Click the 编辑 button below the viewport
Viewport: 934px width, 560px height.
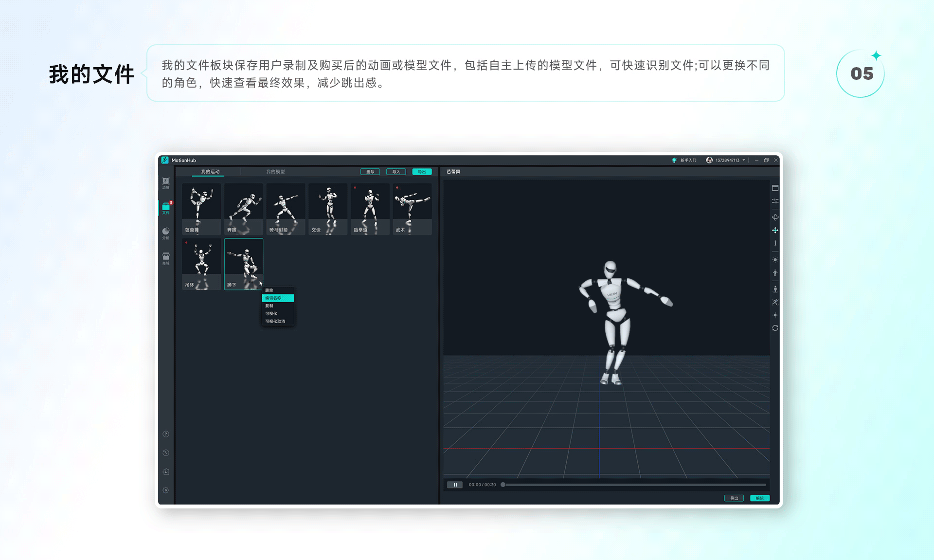point(759,498)
